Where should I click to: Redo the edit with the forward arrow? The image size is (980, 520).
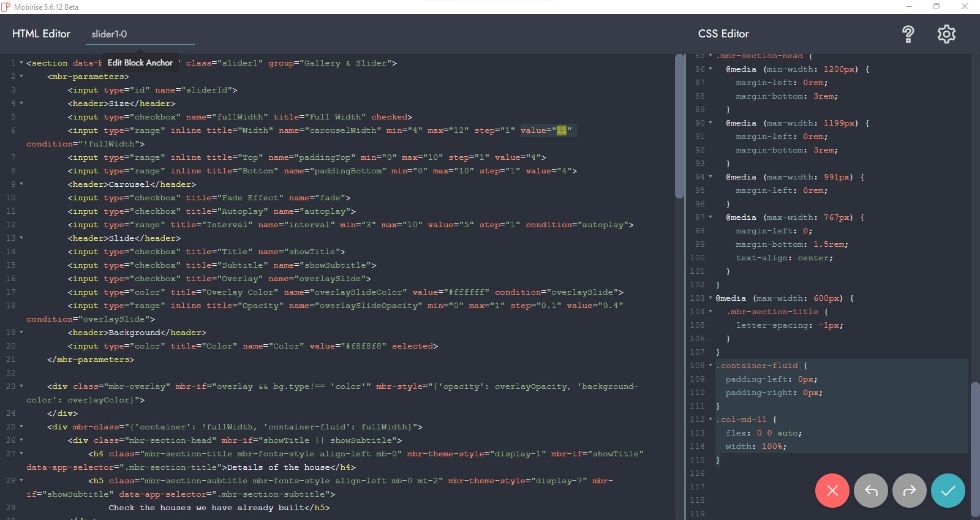point(909,491)
